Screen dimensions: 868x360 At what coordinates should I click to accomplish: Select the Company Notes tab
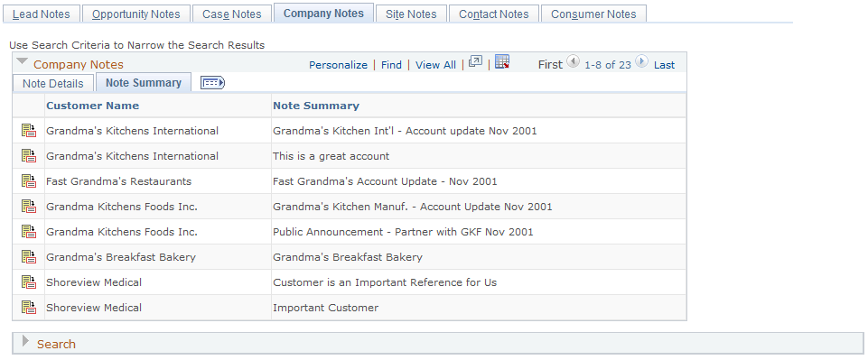point(324,14)
